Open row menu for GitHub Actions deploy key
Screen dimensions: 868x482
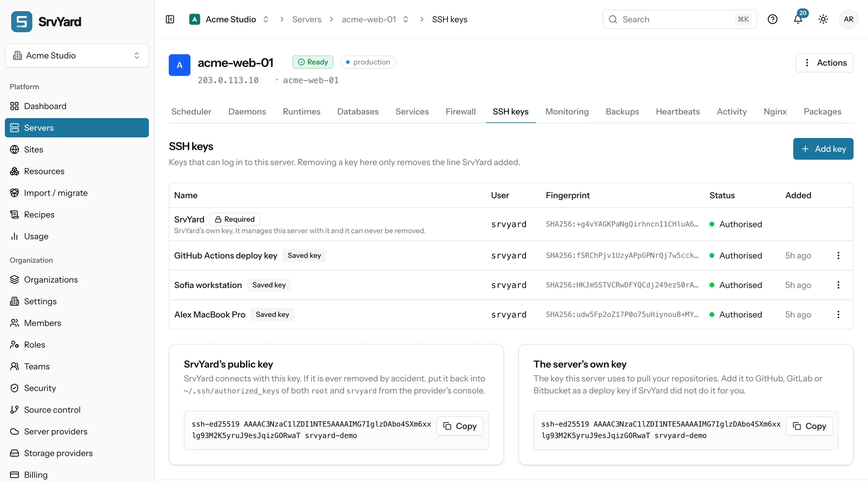838,256
